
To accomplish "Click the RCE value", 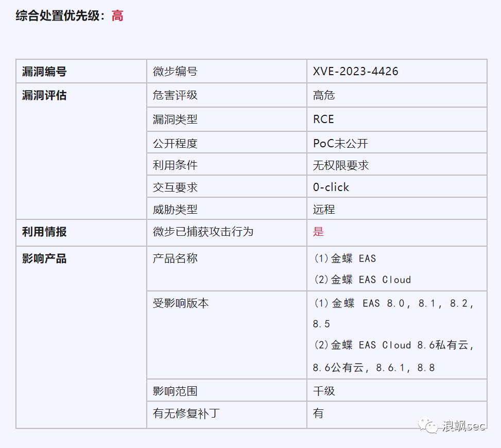I will point(323,119).
